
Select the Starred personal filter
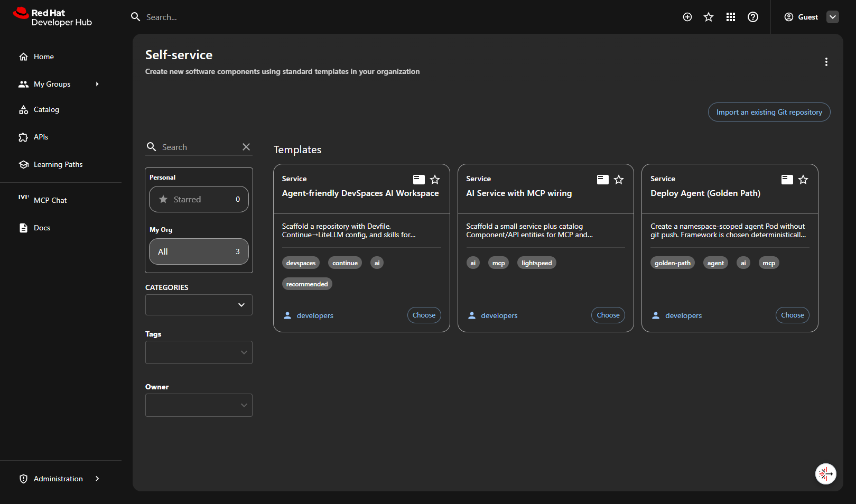(199, 199)
